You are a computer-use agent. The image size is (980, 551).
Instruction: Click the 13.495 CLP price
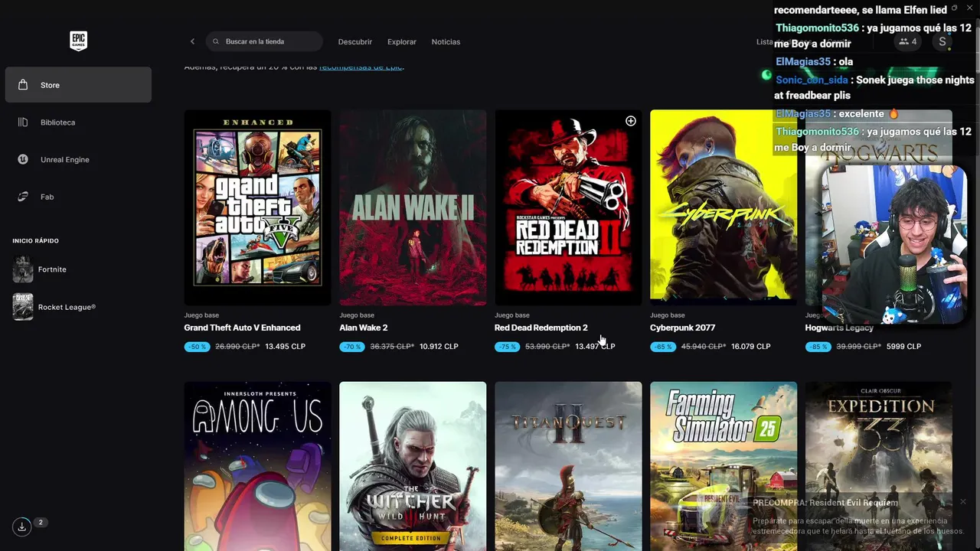coord(285,347)
